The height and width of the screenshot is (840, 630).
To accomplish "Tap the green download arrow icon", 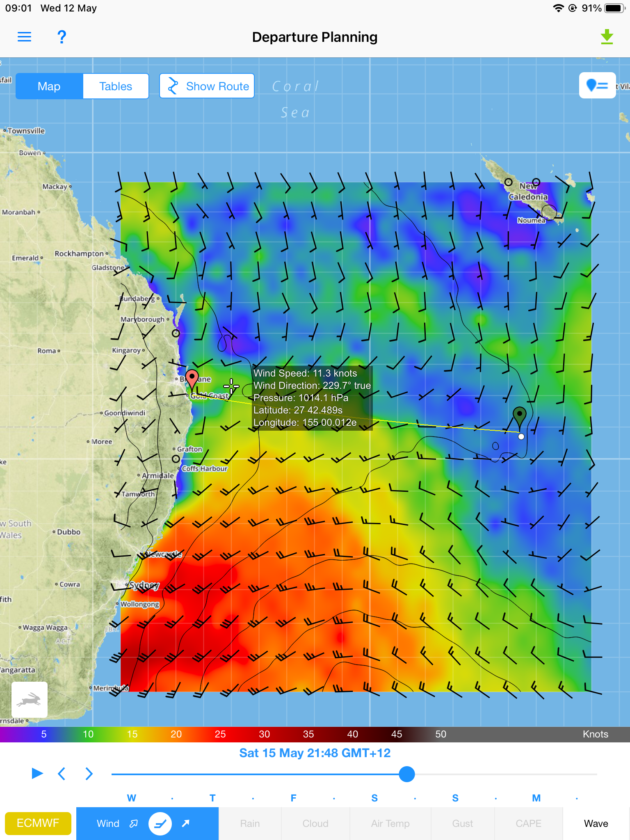I will click(x=607, y=37).
